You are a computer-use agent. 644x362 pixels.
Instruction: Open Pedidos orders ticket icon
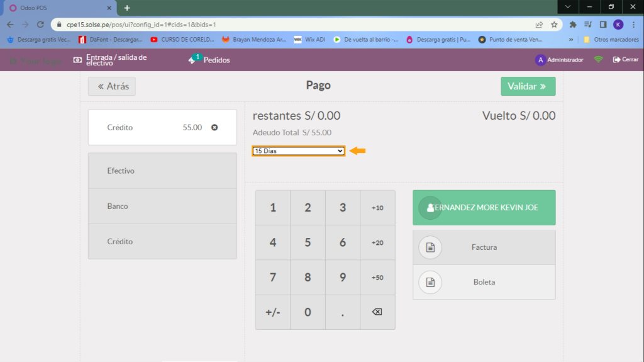coord(192,60)
